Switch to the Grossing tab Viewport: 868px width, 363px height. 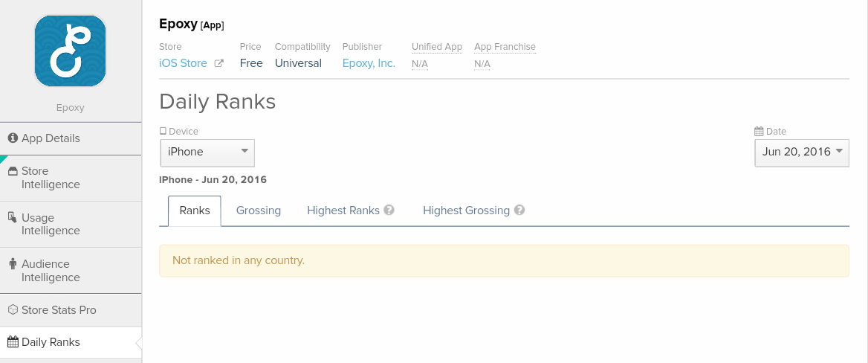point(259,211)
